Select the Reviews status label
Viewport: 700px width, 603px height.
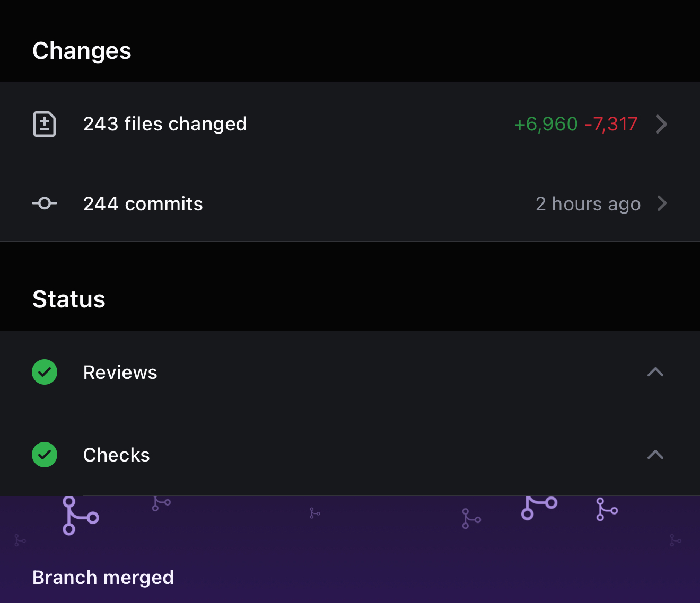[120, 373]
